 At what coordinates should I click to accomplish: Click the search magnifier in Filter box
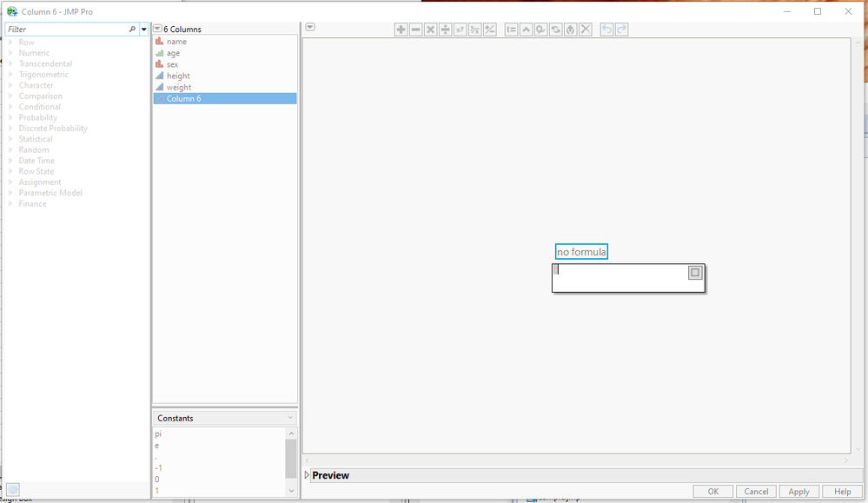tap(132, 29)
